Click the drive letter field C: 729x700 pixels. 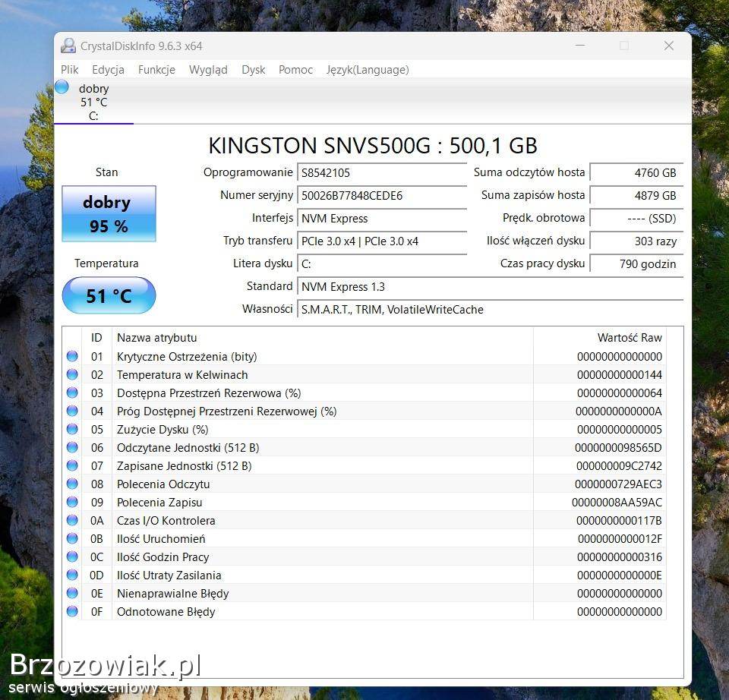(x=382, y=264)
